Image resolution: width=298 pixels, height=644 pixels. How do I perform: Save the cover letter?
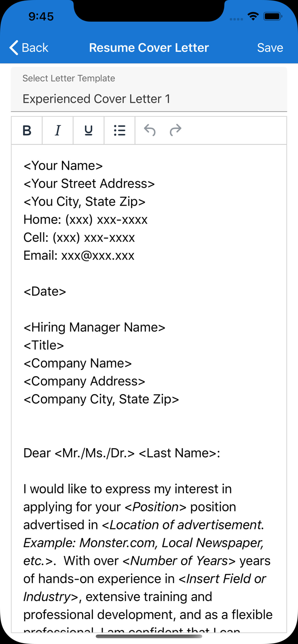[x=270, y=48]
